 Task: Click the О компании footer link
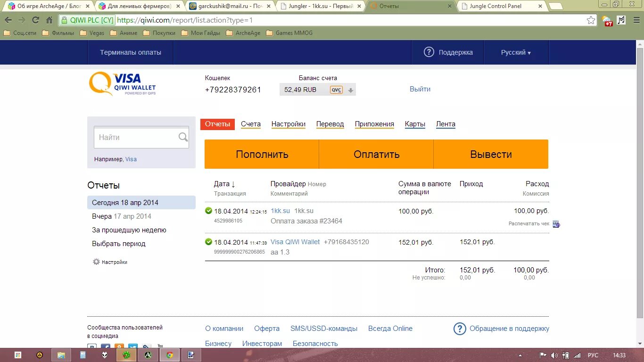point(224,329)
